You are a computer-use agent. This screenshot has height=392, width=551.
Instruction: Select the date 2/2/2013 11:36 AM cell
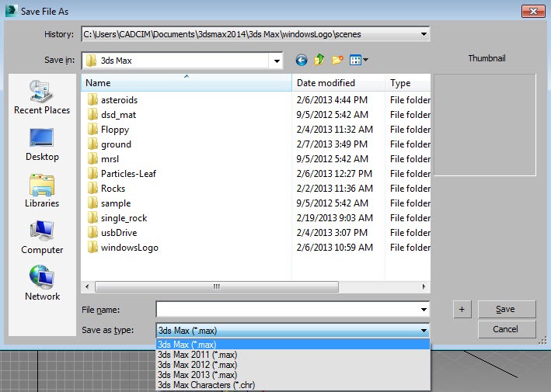pos(334,189)
